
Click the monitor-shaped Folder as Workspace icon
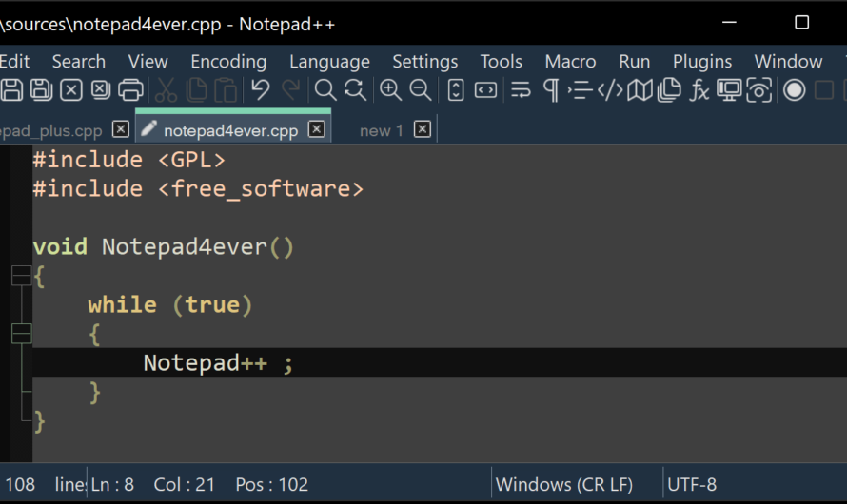(x=729, y=90)
